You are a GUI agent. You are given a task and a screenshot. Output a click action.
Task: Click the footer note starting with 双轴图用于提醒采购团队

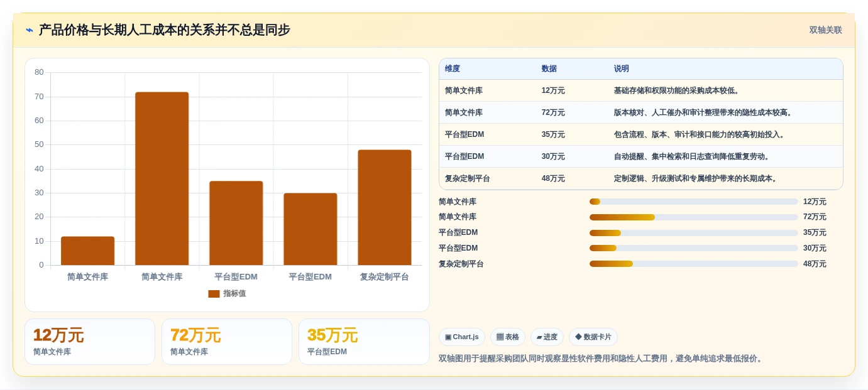coord(602,359)
